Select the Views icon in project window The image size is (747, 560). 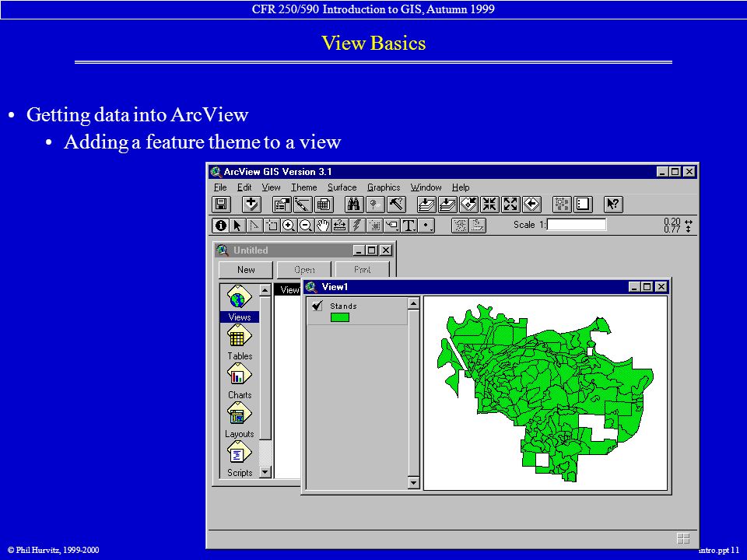point(239,303)
